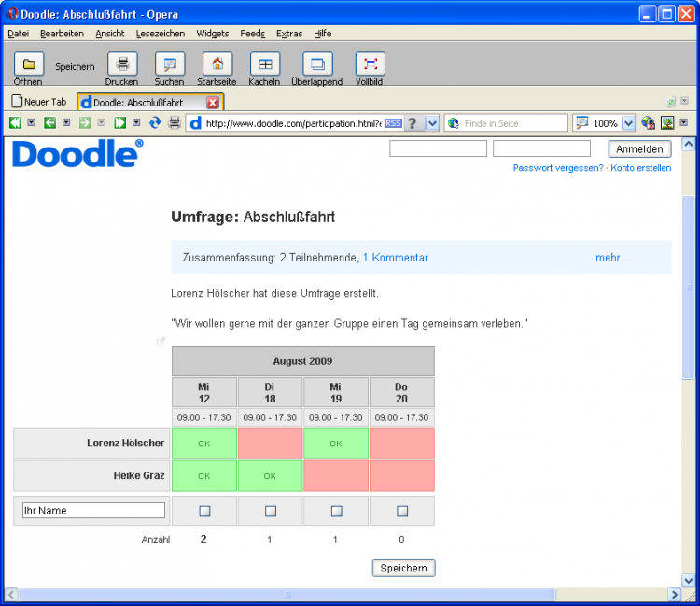700x606 pixels.
Task: Click the external link icon above the table
Action: [161, 342]
